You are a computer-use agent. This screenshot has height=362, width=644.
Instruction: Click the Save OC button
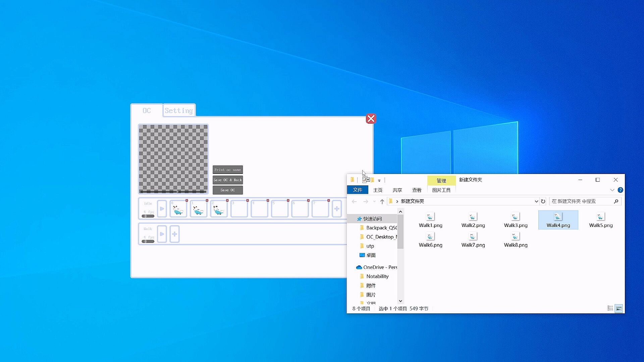[x=228, y=190]
